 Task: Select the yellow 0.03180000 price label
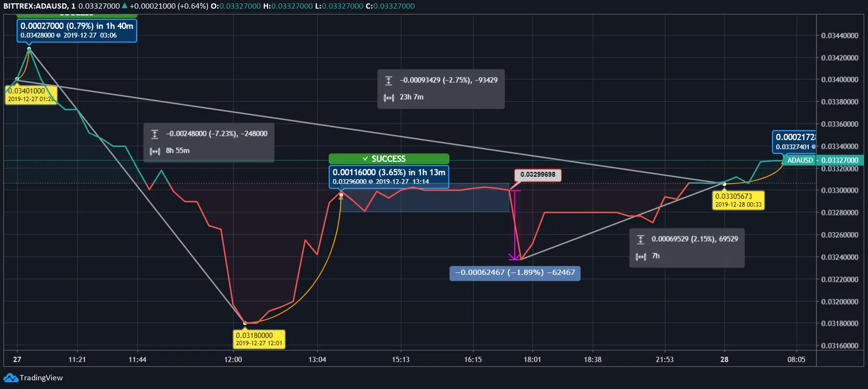coord(259,339)
